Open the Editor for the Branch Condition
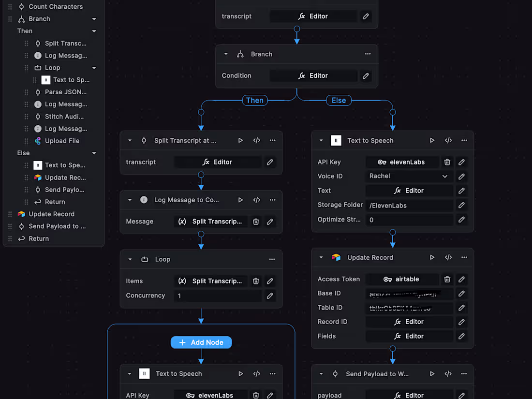532x399 pixels. [313, 75]
